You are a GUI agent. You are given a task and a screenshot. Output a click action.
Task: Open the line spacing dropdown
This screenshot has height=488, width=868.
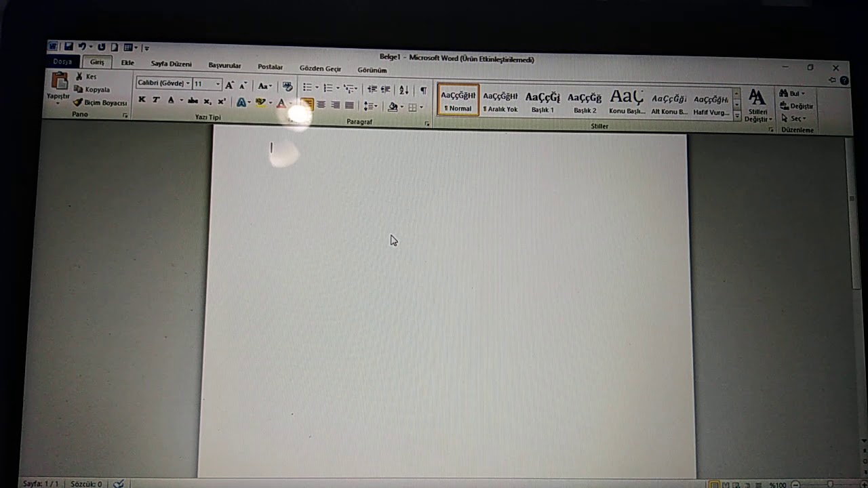[x=370, y=106]
